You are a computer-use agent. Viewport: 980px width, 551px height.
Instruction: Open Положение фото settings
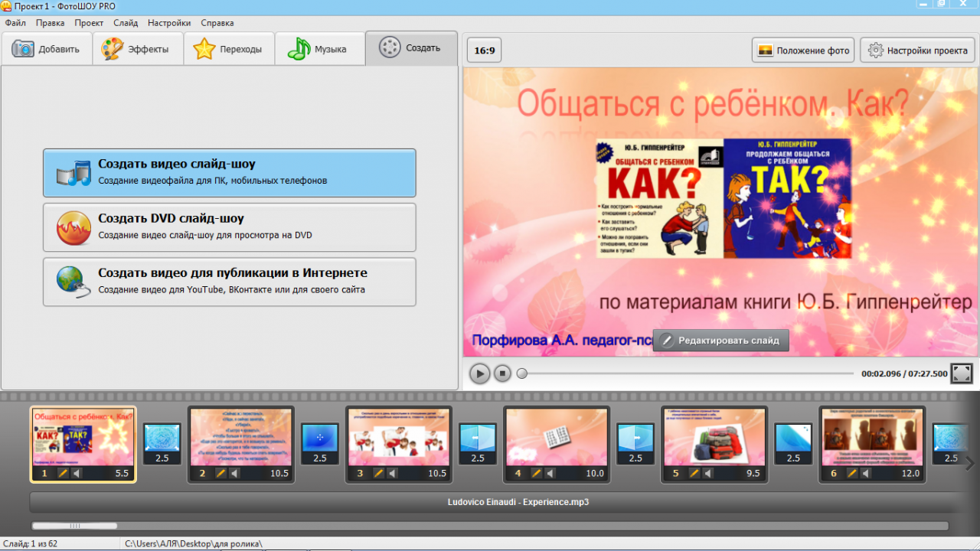[x=803, y=51]
